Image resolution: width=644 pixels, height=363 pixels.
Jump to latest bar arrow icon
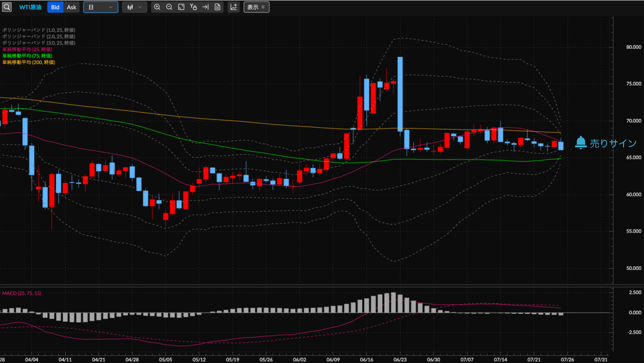coord(205,7)
